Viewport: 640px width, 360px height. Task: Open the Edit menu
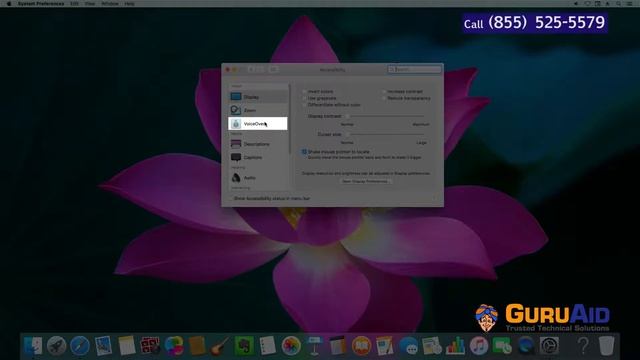(74, 3)
